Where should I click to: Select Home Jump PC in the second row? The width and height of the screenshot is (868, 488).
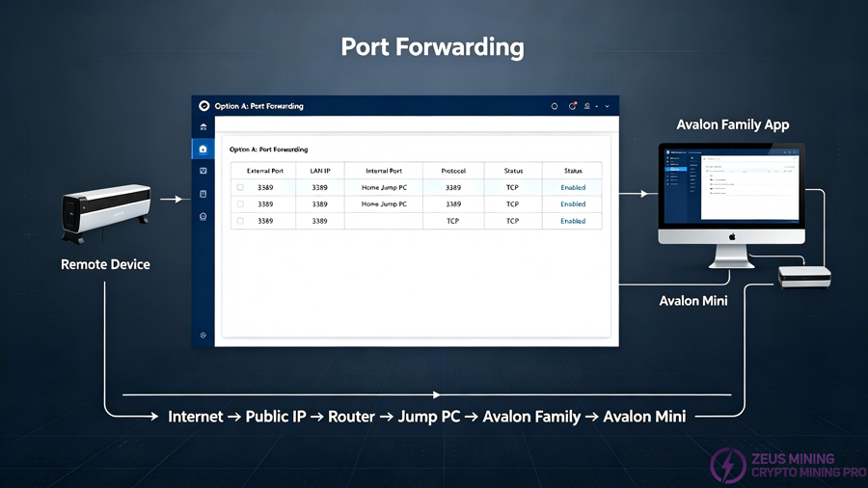coord(384,204)
